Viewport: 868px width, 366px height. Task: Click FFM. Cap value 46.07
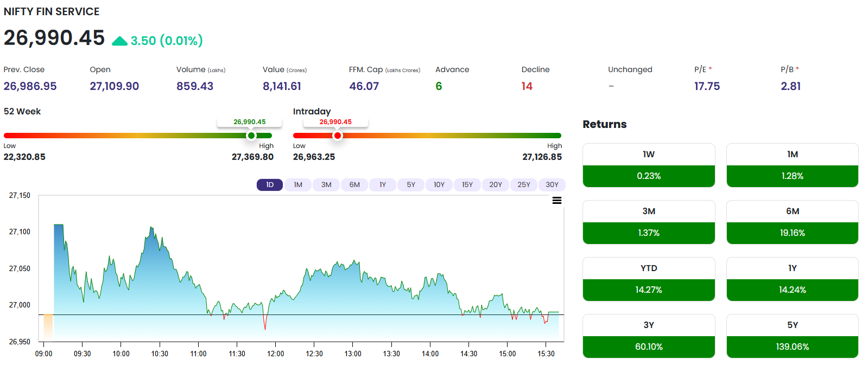364,86
